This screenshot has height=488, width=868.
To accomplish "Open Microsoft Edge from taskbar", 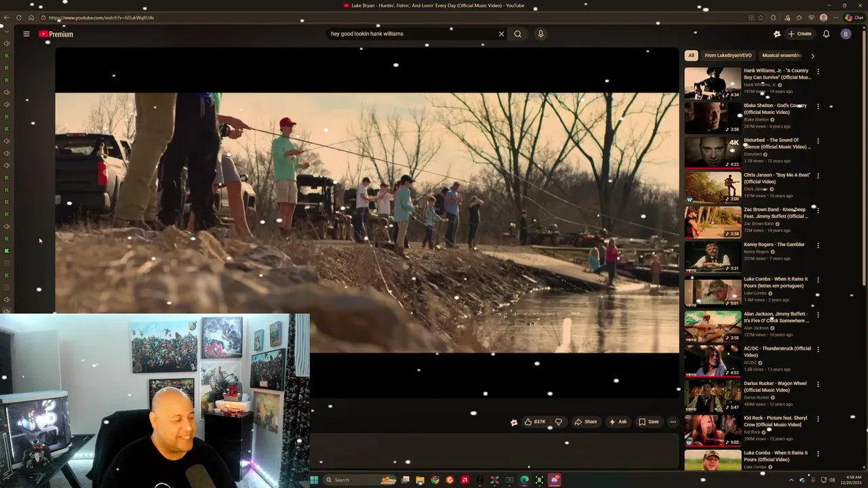I will 524,480.
